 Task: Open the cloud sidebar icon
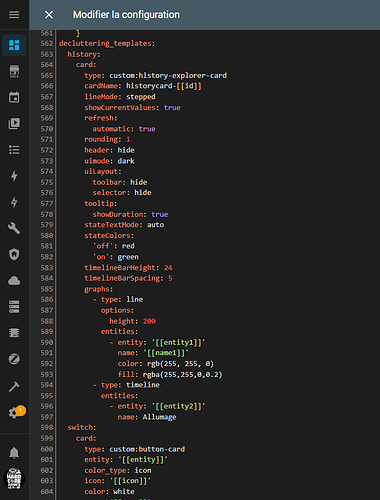click(x=14, y=281)
